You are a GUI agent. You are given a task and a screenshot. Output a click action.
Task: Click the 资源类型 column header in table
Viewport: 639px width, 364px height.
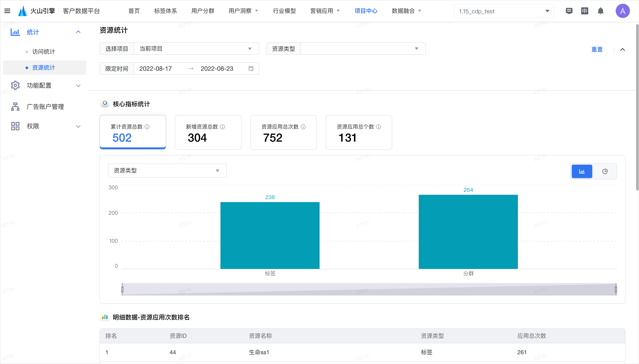pos(432,336)
